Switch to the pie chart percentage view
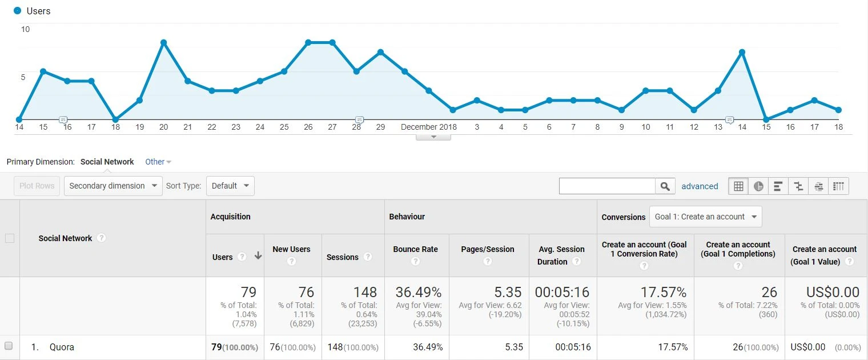The width and height of the screenshot is (868, 360). click(x=758, y=186)
